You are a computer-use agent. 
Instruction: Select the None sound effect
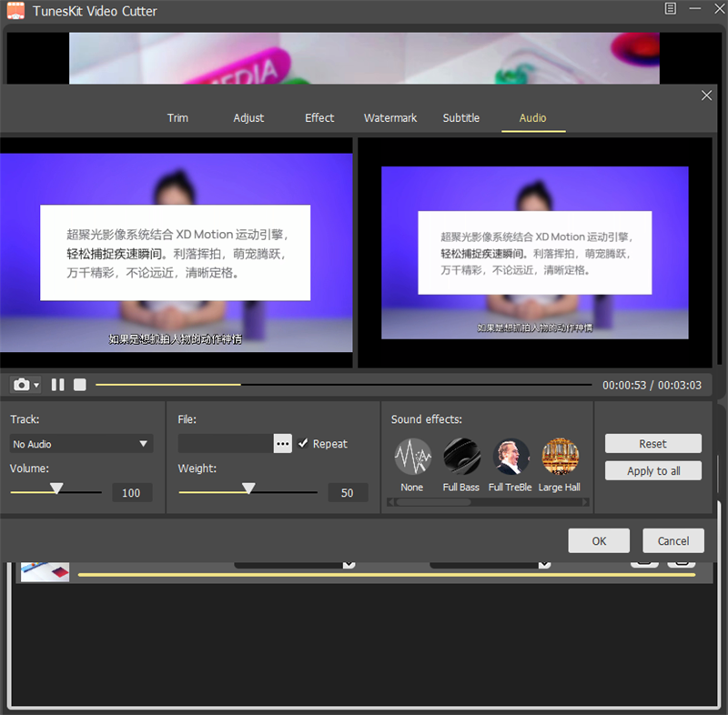tap(411, 457)
